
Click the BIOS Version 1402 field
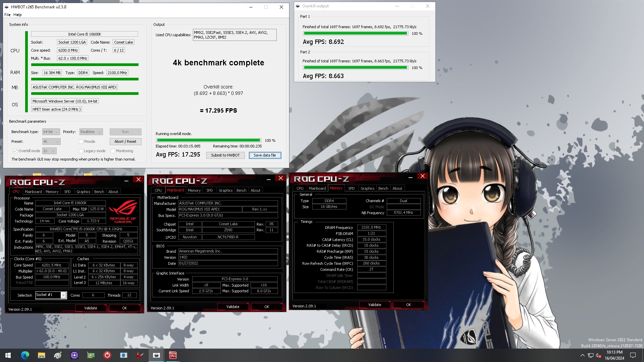tap(228, 257)
